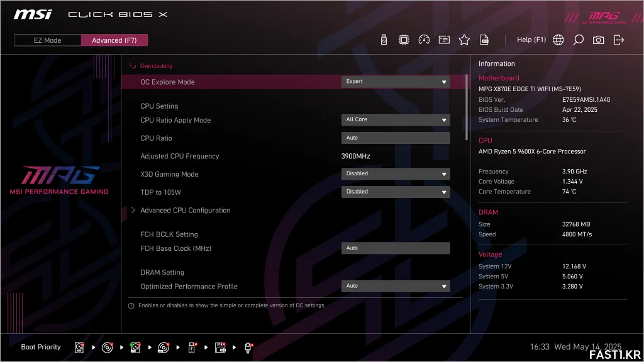Click the info icon beside the help description
644x362 pixels.
[x=131, y=306]
